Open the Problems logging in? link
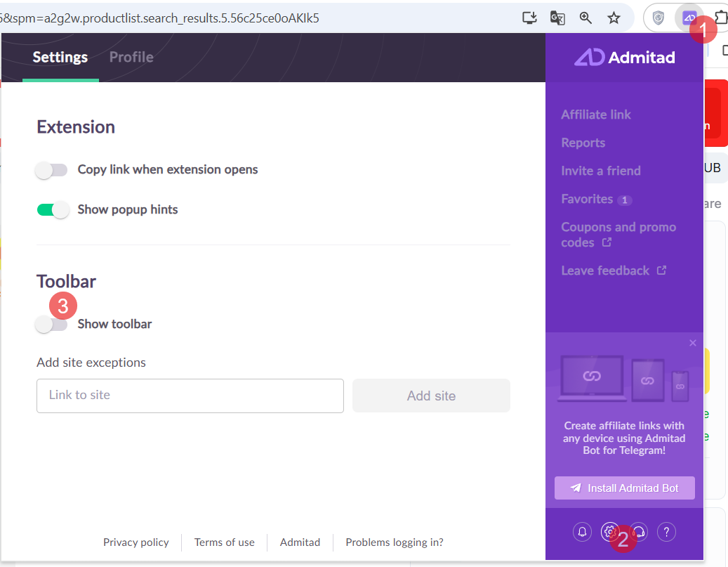The width and height of the screenshot is (728, 567). click(x=394, y=542)
